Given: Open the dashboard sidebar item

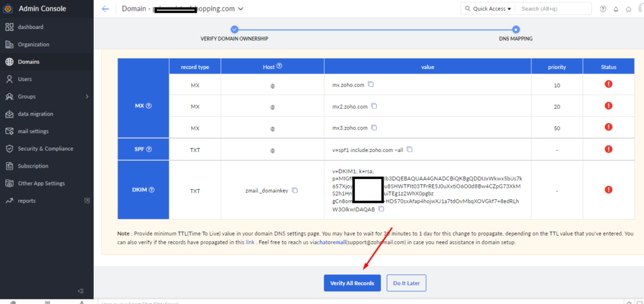Looking at the screenshot, I should [47, 27].
